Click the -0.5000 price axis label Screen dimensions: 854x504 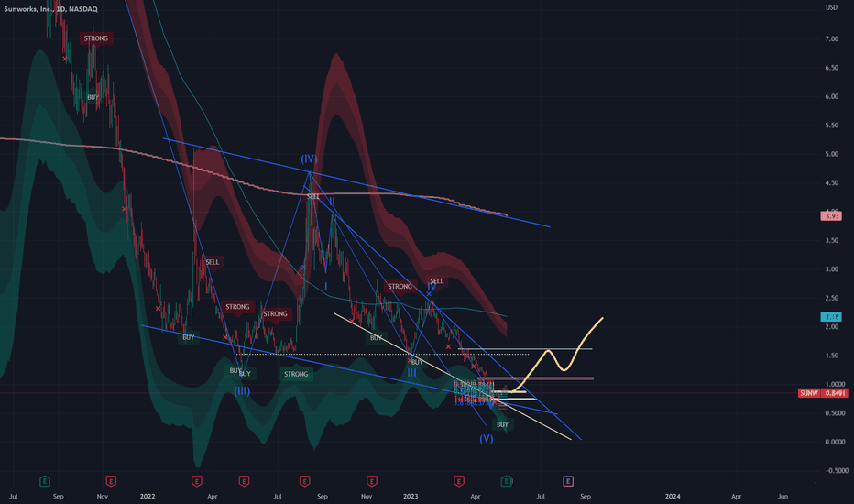[x=836, y=471]
